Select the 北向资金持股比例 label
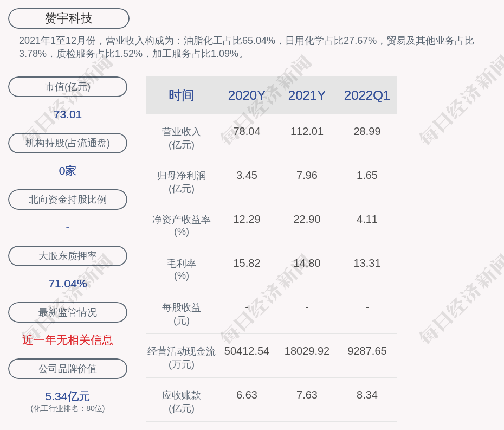This screenshot has height=430, width=504. point(68,200)
